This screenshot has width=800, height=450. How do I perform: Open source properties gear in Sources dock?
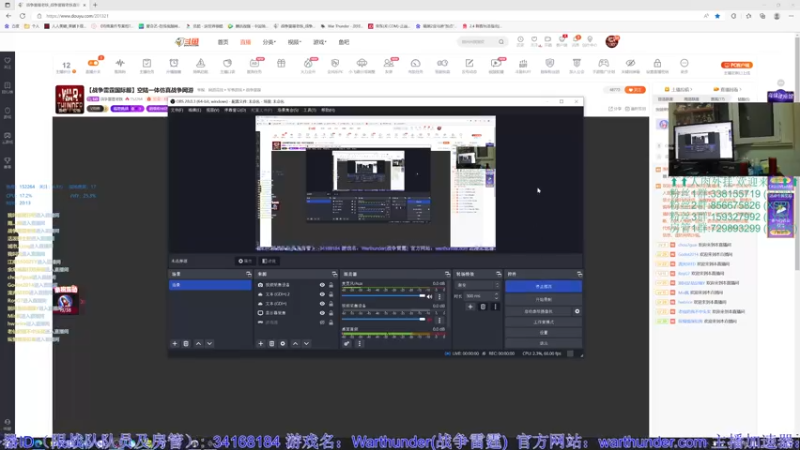click(x=283, y=344)
